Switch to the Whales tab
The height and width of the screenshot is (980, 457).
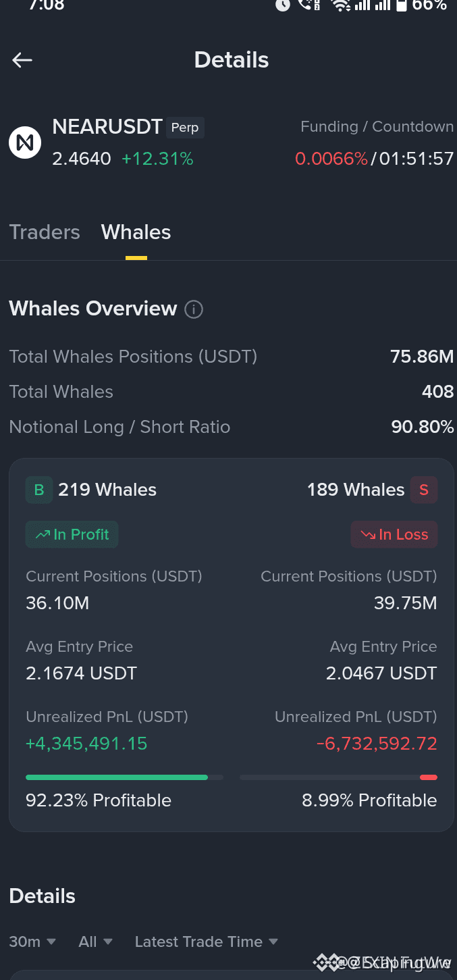point(136,232)
